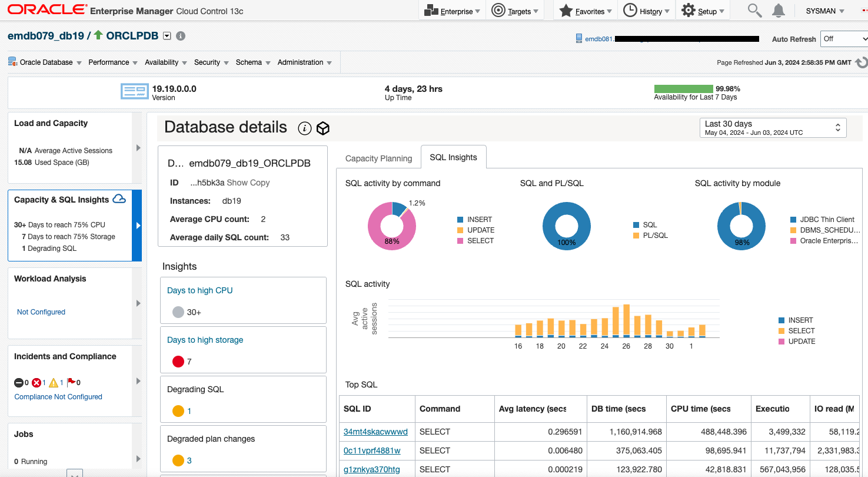This screenshot has height=477, width=868.
Task: Open SQL ID 34mt4skacwwwd
Action: [x=375, y=432]
